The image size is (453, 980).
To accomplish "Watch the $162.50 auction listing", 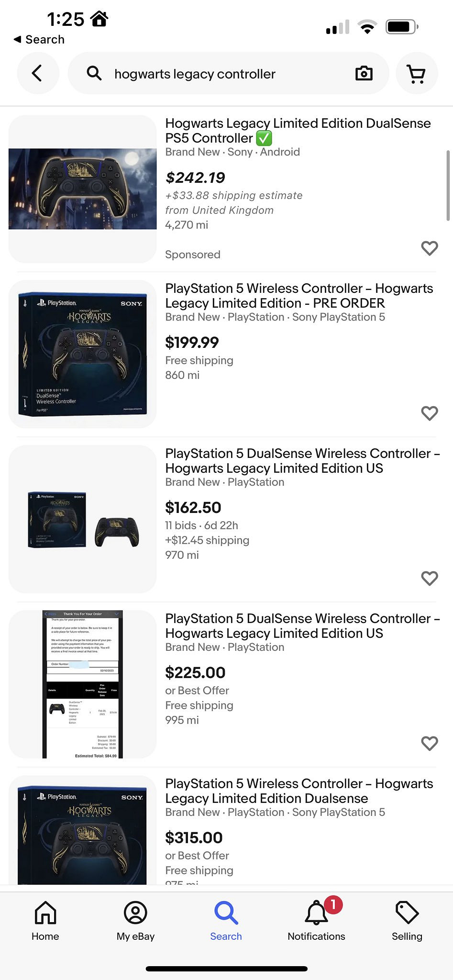I will pos(429,578).
